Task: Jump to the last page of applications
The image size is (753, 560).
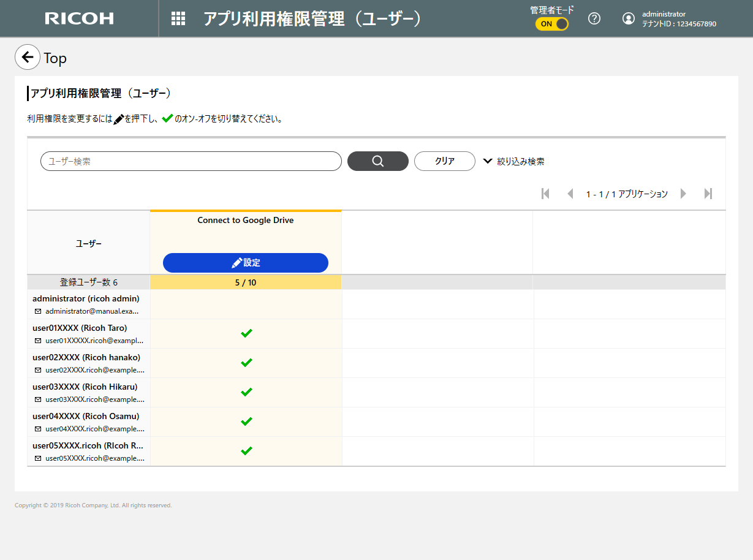Action: 708,194
